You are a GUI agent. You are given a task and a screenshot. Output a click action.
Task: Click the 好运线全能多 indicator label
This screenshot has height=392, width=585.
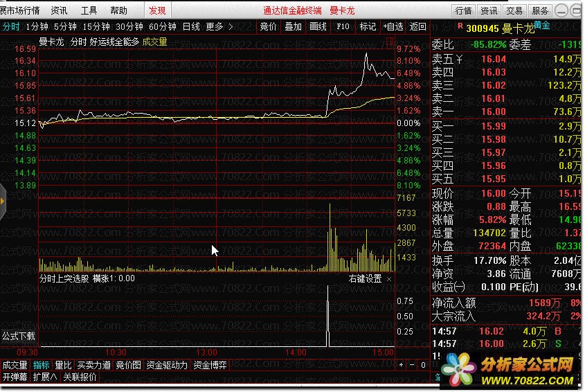[x=114, y=42]
